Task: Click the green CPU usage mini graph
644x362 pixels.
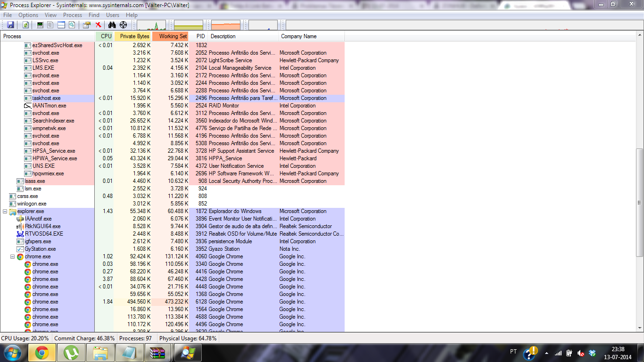Action: click(151, 25)
